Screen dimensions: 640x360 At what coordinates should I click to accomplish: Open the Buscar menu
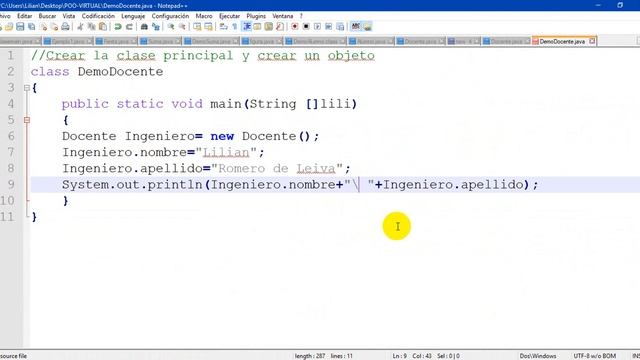(x=47, y=16)
